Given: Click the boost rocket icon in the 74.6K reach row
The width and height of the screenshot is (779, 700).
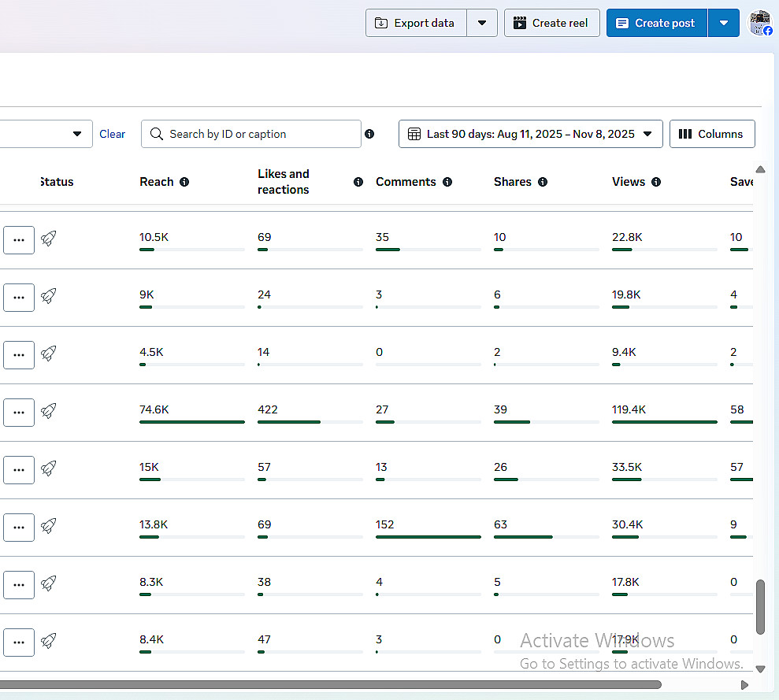Looking at the screenshot, I should [x=49, y=411].
